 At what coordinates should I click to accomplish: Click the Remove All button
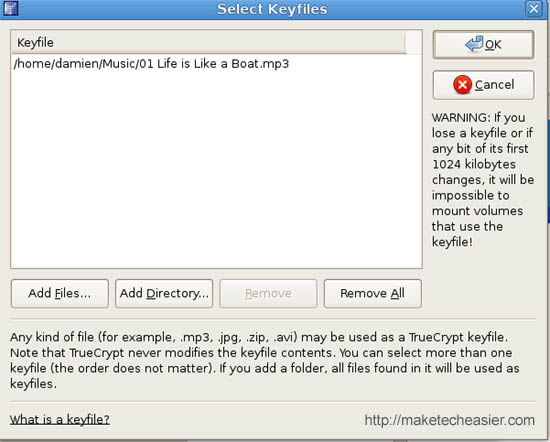pos(373,294)
